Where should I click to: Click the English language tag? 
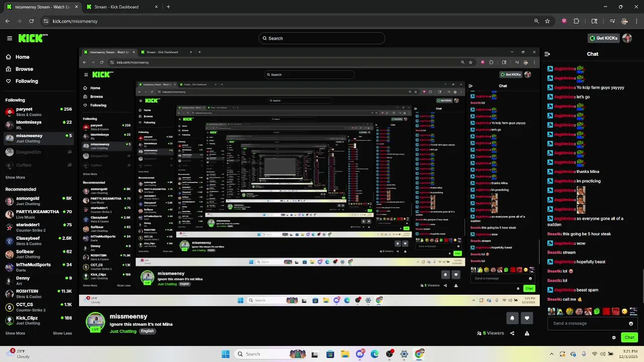click(147, 331)
